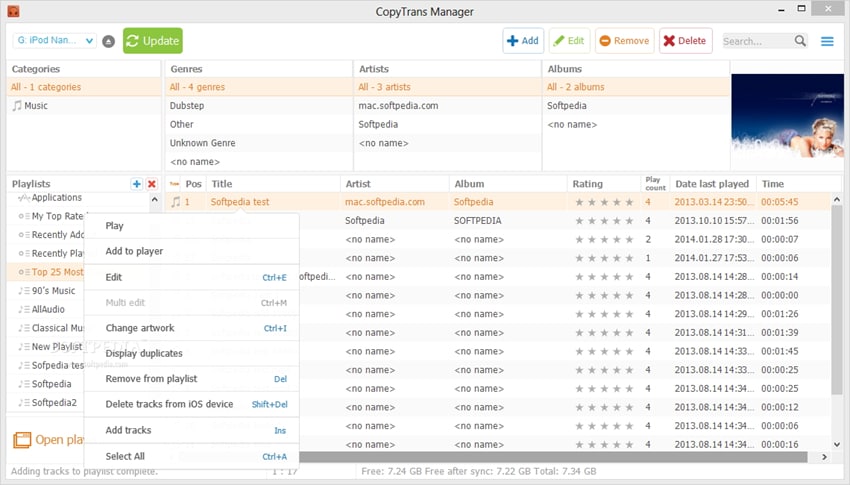Choose Add tracks in context menu
850x485 pixels.
point(192,430)
